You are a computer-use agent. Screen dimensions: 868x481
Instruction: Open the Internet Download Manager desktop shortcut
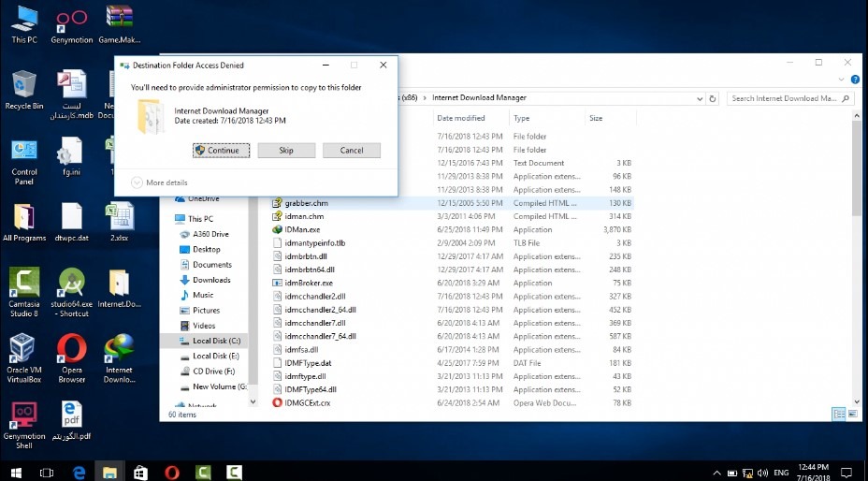click(119, 357)
